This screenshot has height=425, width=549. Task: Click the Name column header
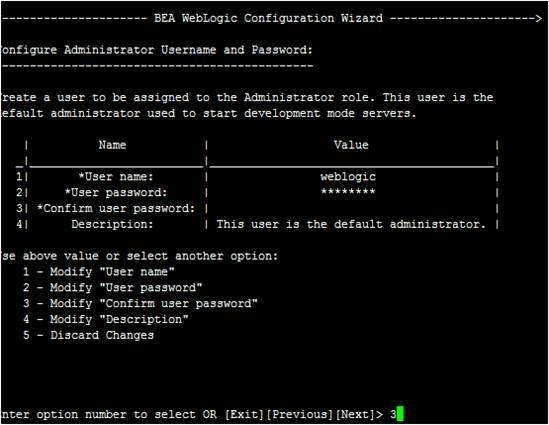click(112, 145)
